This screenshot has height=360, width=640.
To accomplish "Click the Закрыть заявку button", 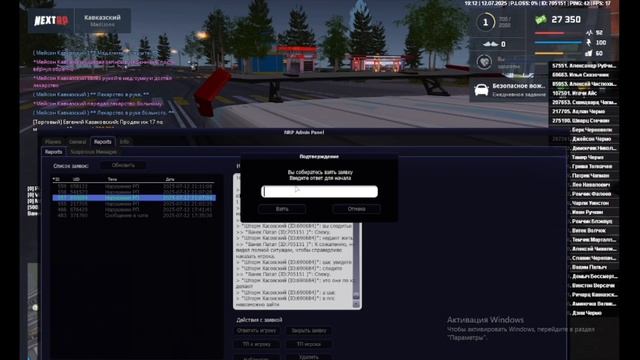I will coord(309,331).
